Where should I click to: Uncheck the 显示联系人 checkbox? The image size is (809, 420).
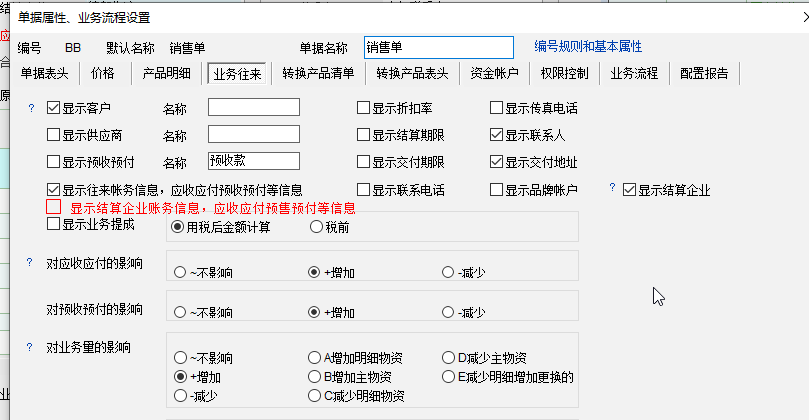[497, 135]
